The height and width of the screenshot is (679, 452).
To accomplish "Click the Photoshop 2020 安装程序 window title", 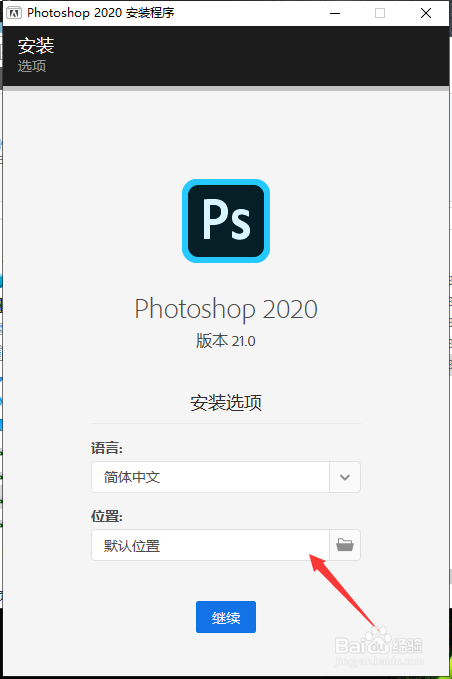I will (x=101, y=13).
